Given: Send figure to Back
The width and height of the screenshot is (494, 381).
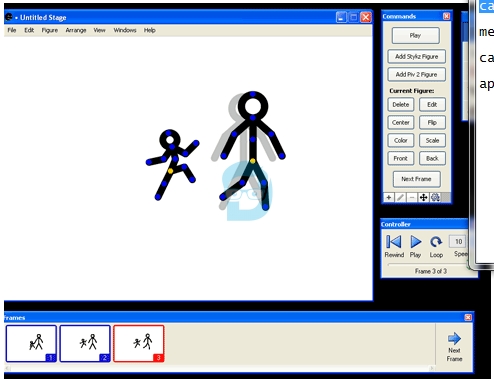Looking at the screenshot, I should click(432, 159).
